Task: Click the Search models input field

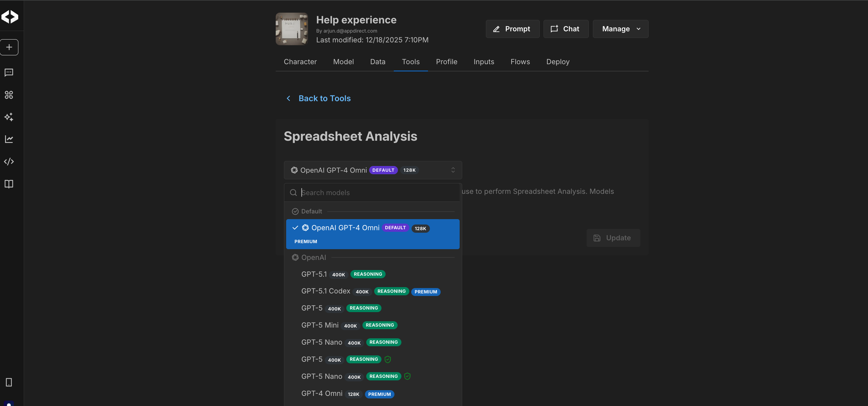Action: click(x=377, y=193)
